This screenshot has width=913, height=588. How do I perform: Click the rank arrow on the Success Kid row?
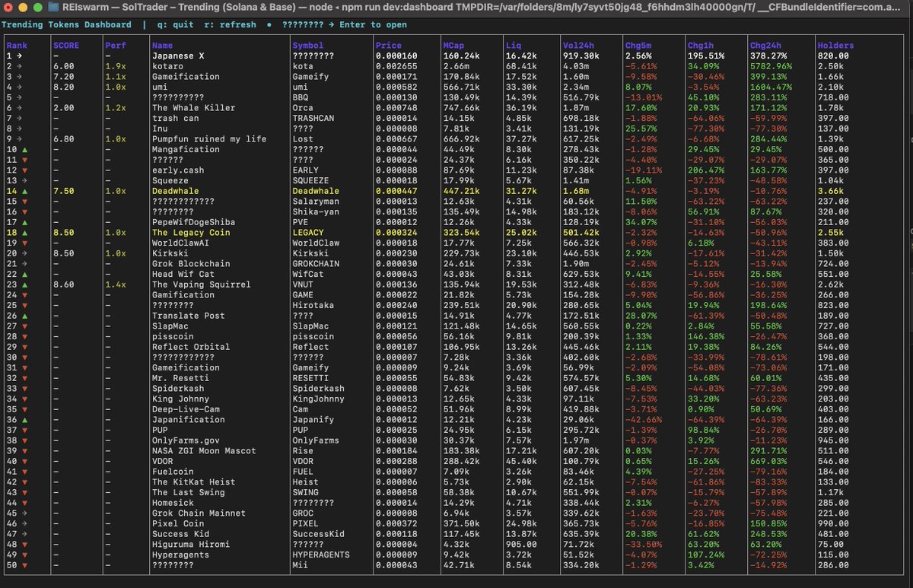pos(25,534)
